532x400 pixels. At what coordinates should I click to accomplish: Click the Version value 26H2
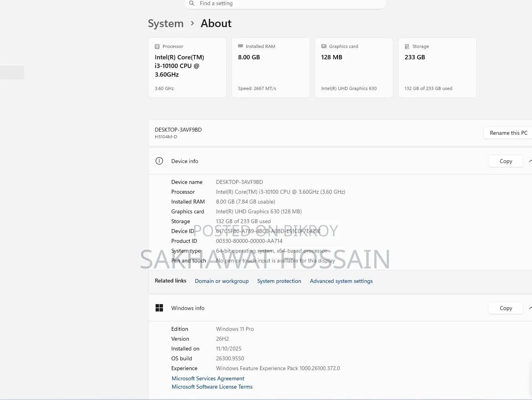222,339
